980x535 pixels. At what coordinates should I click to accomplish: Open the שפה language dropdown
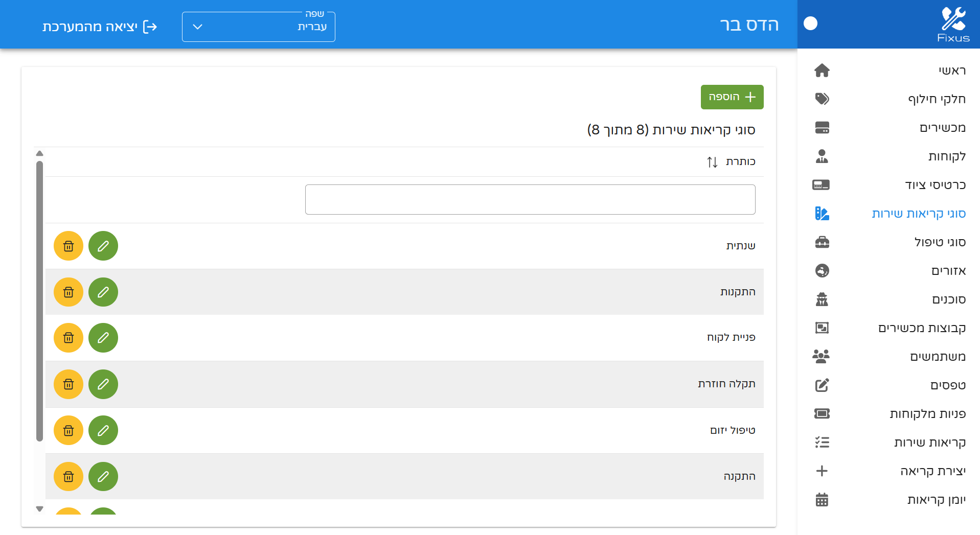259,27
